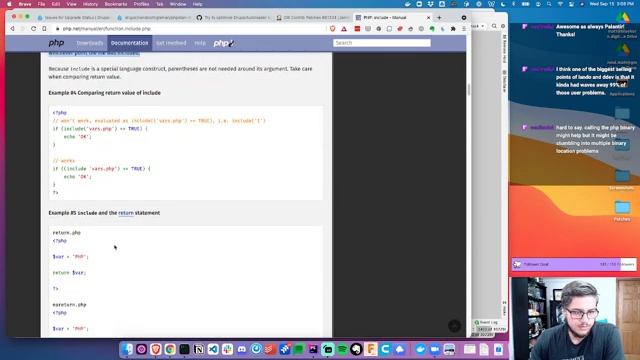Click search icon in background window
640x360 pixels.
(x=494, y=26)
